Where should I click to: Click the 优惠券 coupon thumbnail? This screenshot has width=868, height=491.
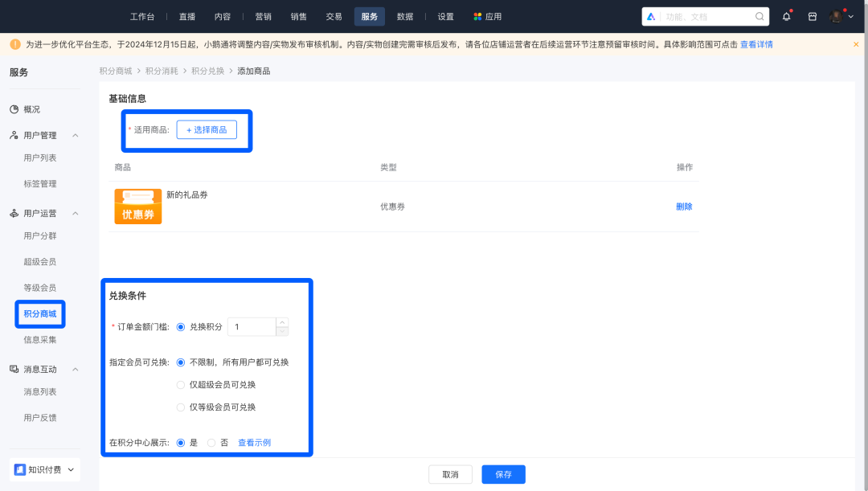click(x=138, y=207)
